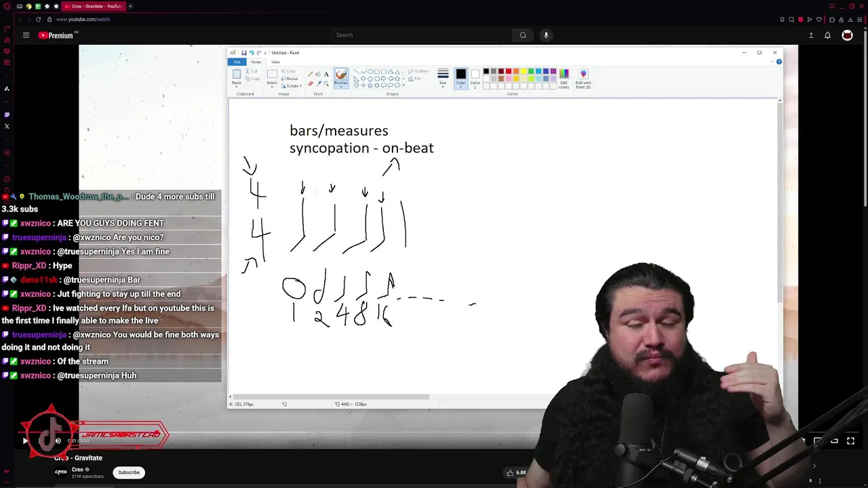Click the YouTube search input field
The height and width of the screenshot is (488, 868).
pos(422,35)
